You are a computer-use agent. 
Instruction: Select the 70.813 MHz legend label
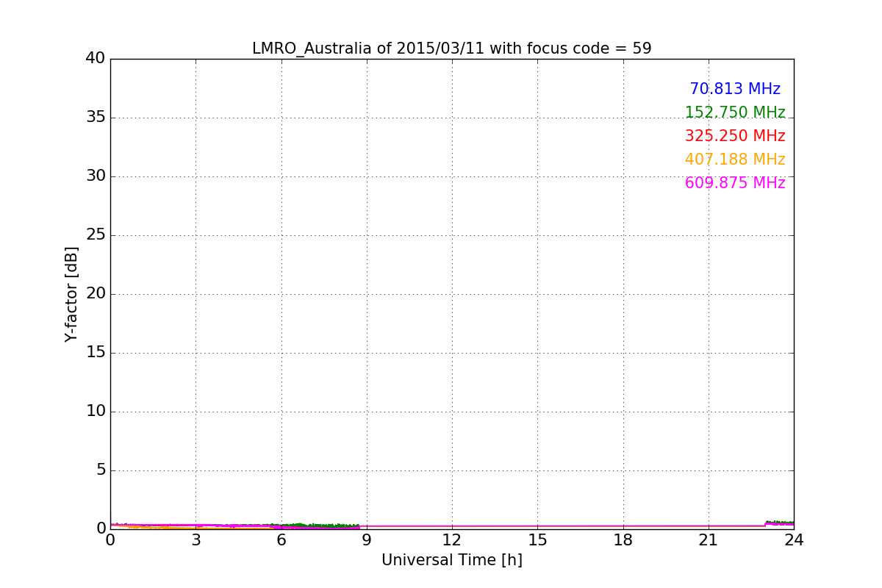(735, 89)
